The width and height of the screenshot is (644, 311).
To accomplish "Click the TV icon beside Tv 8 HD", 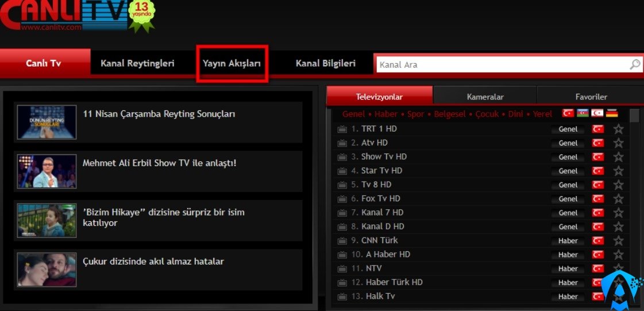I will tap(342, 185).
